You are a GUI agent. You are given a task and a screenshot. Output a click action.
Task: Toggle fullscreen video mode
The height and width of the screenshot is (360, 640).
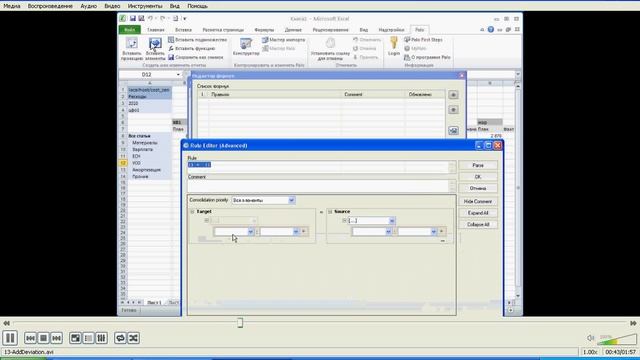[x=75, y=338]
